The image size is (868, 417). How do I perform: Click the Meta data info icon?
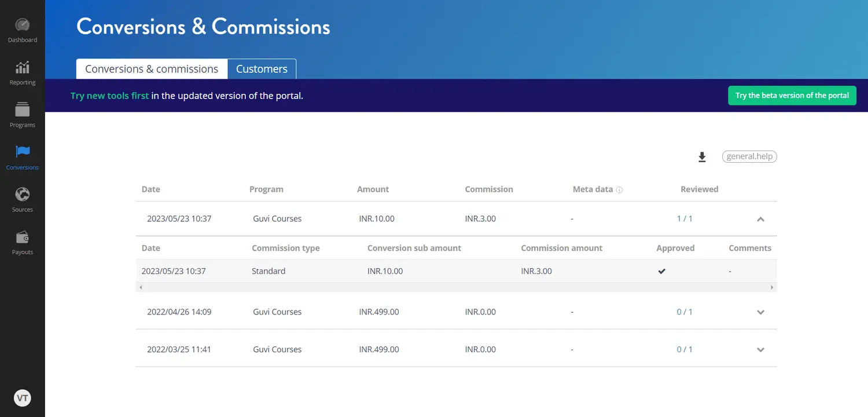pyautogui.click(x=619, y=190)
